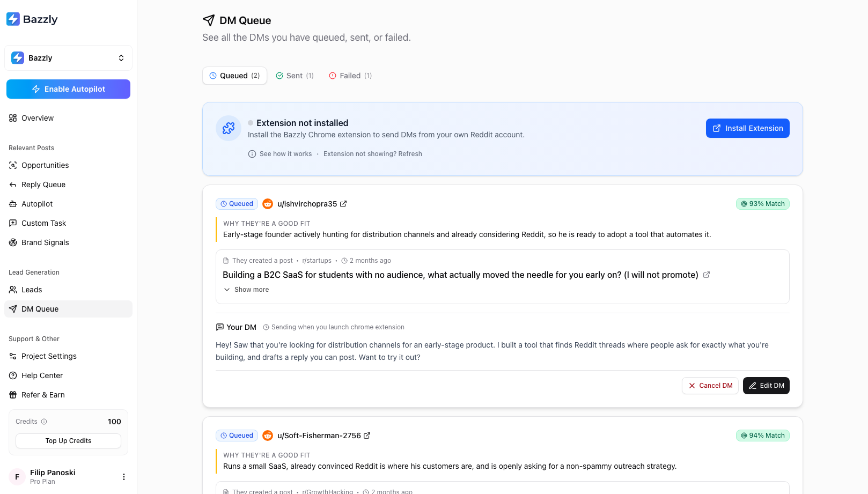Viewport: 868px width, 494px height.
Task: Click Cancel DM for ishvirchopra35
Action: 710,386
